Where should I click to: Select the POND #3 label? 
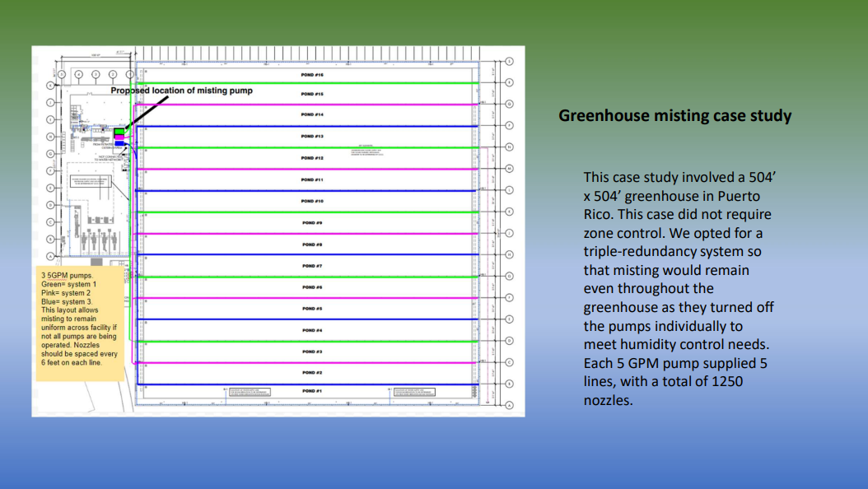click(312, 352)
